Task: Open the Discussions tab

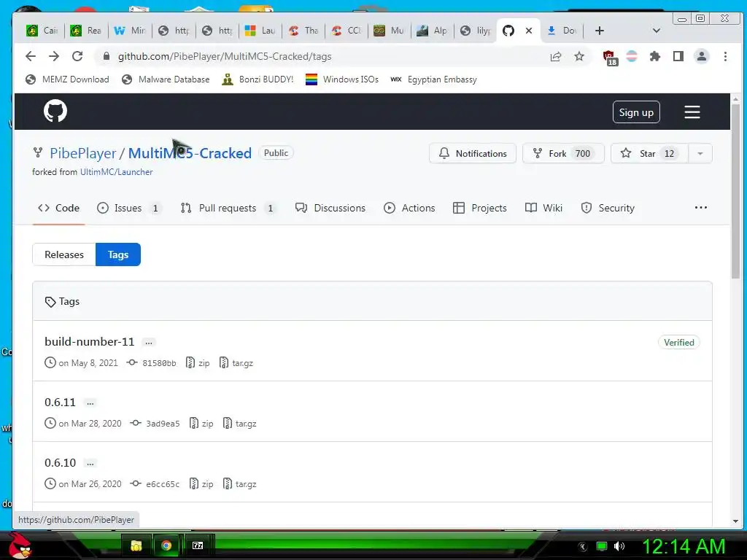Action: point(330,208)
